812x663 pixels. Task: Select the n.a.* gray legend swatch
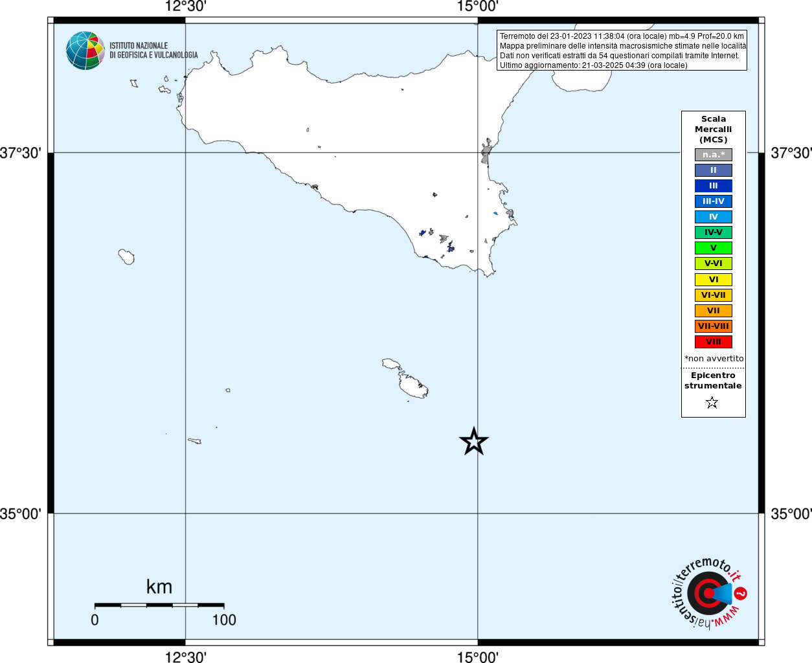pos(714,155)
